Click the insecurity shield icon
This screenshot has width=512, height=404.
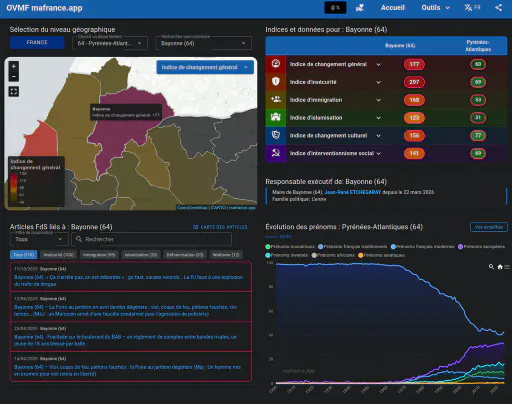click(x=276, y=81)
